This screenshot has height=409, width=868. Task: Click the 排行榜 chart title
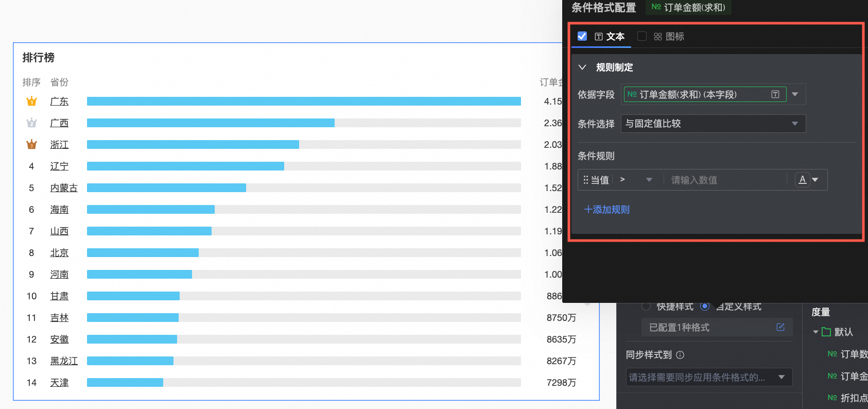(38, 58)
